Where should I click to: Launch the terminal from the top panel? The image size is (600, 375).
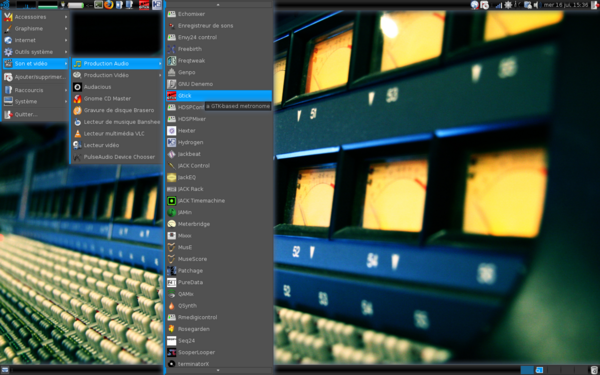tap(98, 5)
